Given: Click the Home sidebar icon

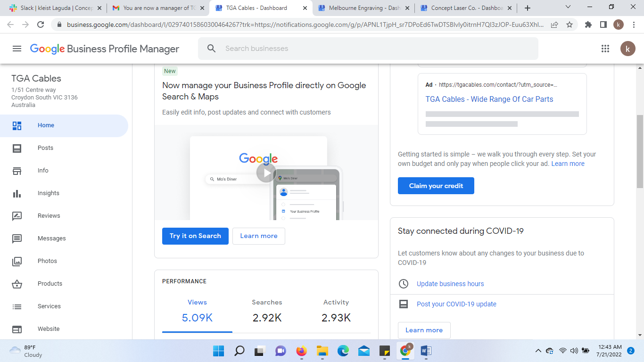Looking at the screenshot, I should (17, 125).
